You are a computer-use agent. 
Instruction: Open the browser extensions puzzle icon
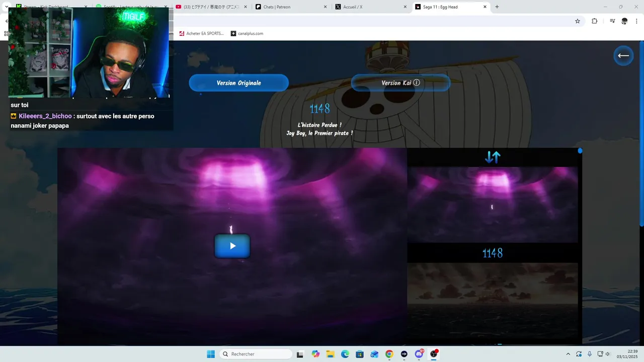point(595,21)
